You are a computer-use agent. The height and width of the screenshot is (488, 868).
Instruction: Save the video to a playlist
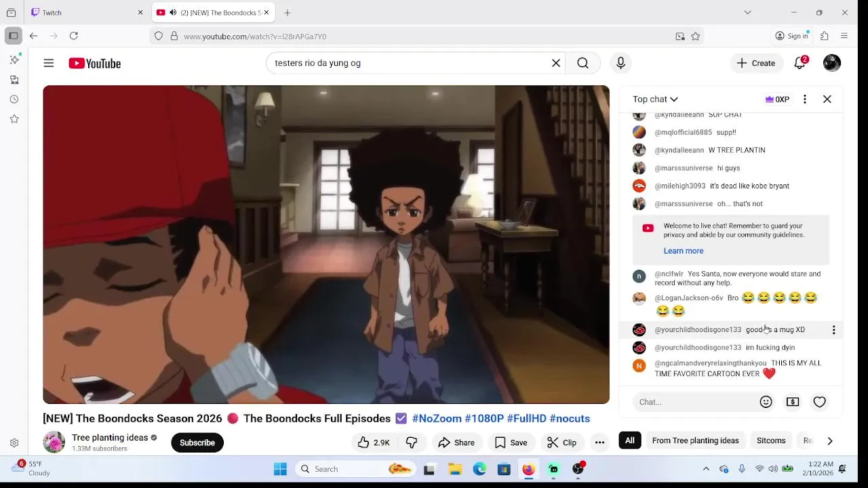point(511,443)
